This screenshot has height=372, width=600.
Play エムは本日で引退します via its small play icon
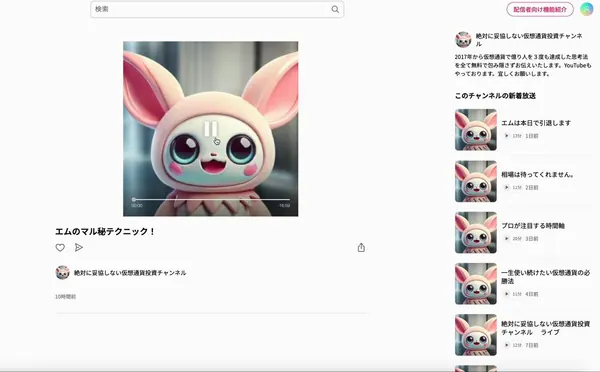(x=507, y=136)
